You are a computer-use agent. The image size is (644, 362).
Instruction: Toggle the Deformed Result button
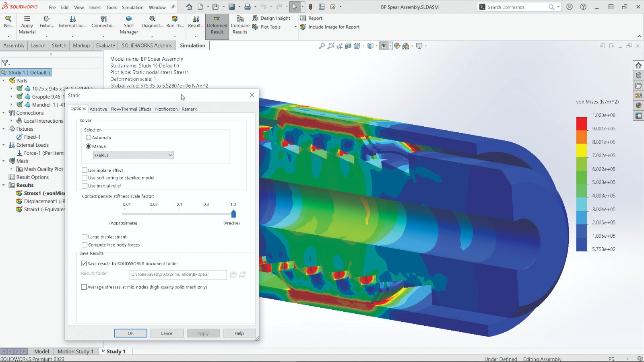pyautogui.click(x=217, y=26)
